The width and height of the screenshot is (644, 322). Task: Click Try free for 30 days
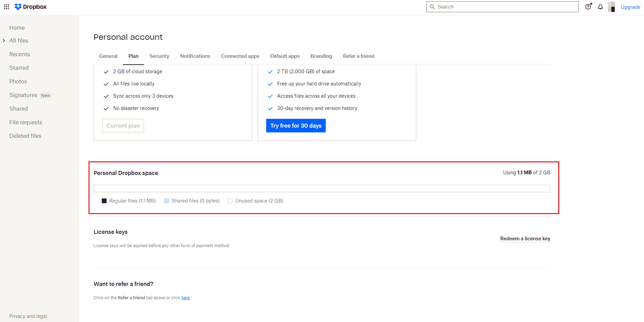coord(296,126)
